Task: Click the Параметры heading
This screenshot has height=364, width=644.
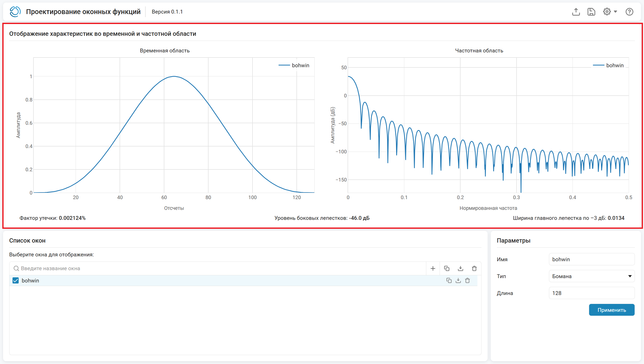Action: point(513,241)
